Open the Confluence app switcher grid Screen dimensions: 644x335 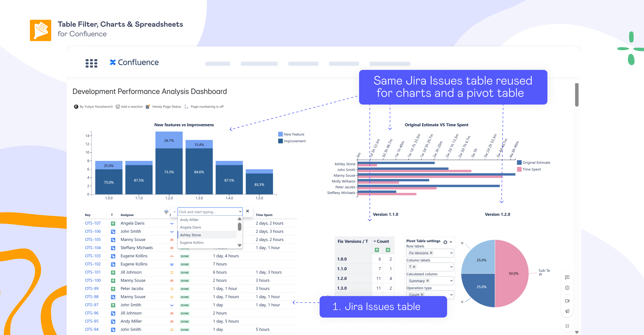tap(91, 63)
